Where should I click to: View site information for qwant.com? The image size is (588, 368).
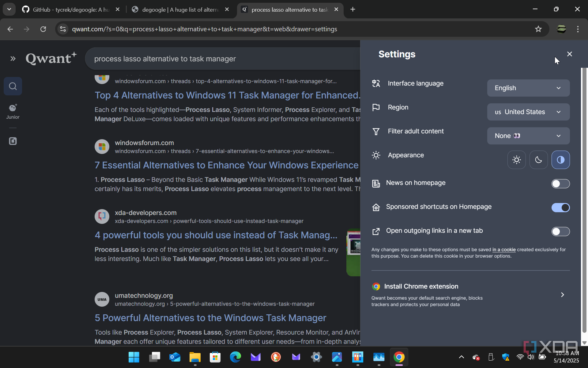63,29
